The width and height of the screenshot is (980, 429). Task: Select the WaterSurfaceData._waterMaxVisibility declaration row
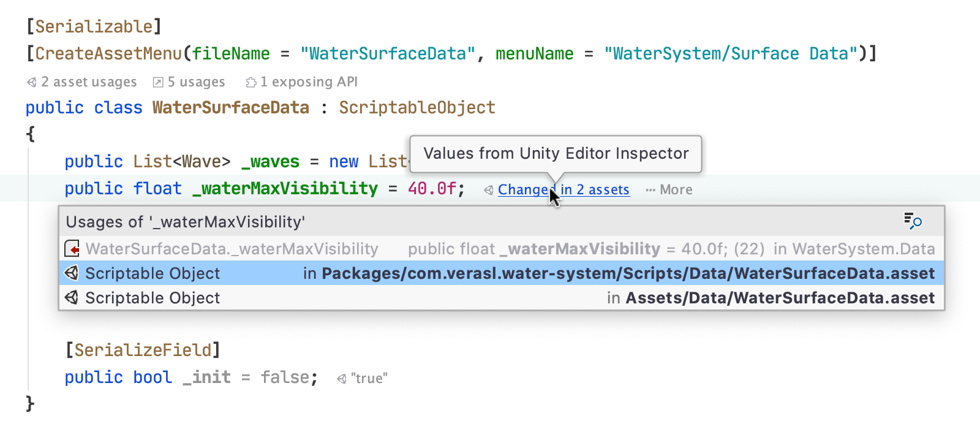coord(501,249)
